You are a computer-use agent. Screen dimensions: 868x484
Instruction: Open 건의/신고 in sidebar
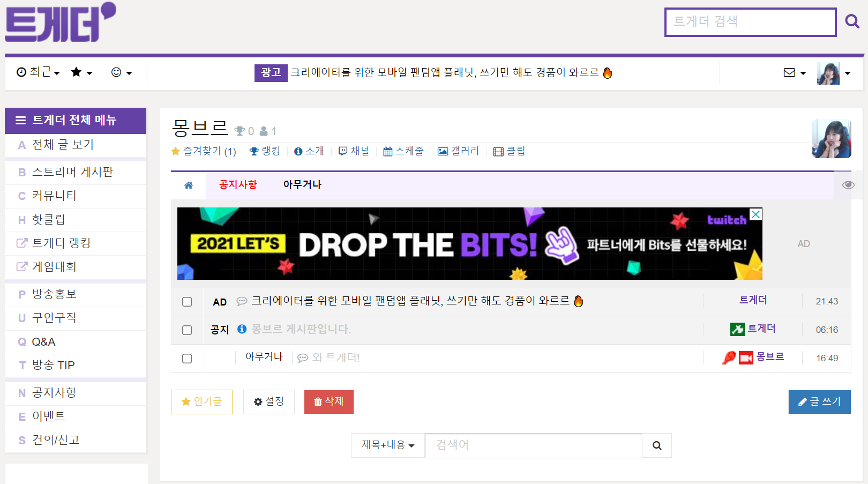(x=76, y=440)
